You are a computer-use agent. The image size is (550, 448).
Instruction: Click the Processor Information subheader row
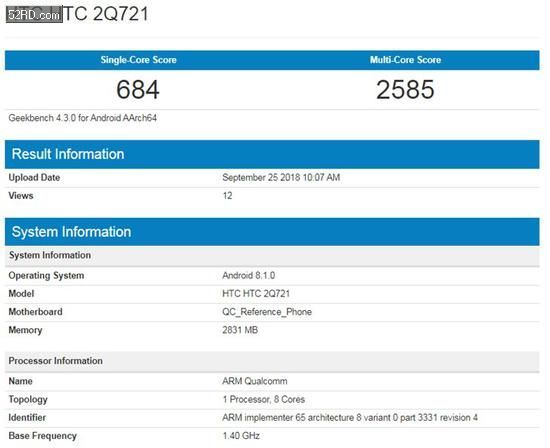click(272, 361)
